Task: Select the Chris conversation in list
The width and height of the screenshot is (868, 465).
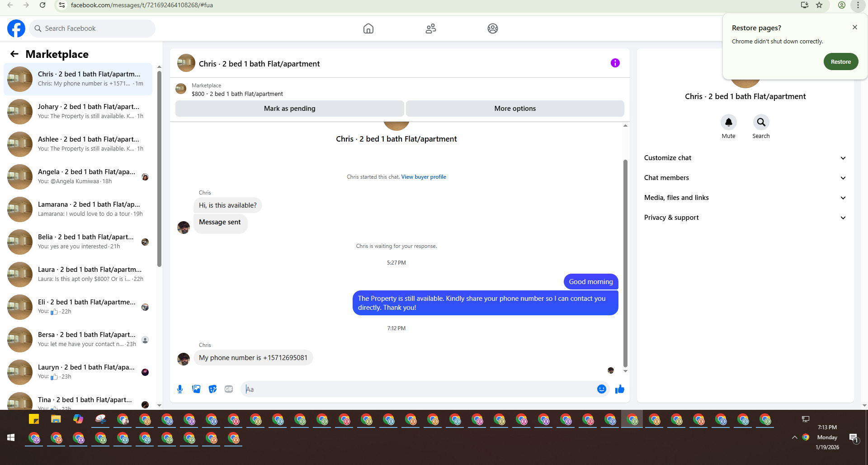Action: click(78, 79)
